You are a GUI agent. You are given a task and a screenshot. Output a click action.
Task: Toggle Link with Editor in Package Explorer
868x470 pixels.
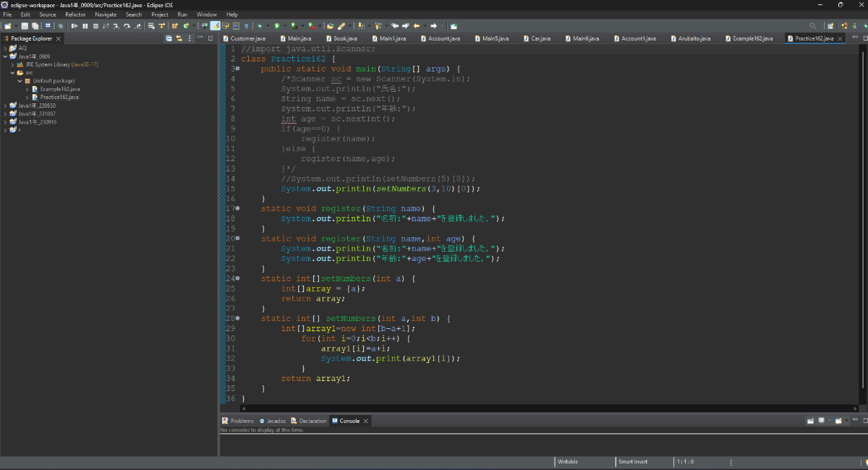point(179,38)
